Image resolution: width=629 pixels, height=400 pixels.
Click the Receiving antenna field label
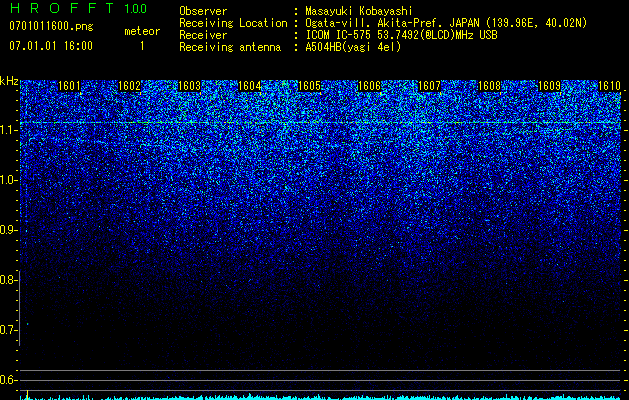coord(230,47)
